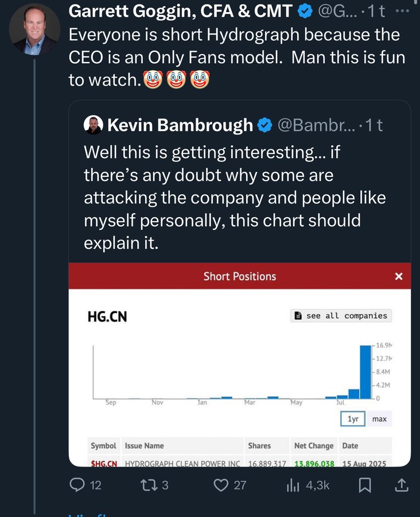Bookmark this tweet
Viewport: 420px width, 517px height.
[x=364, y=485]
